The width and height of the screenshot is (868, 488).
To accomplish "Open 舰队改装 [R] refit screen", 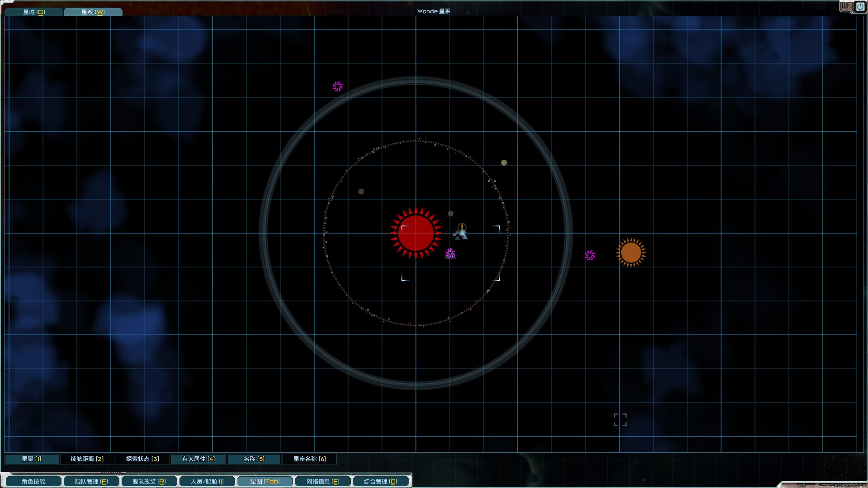I will click(149, 482).
